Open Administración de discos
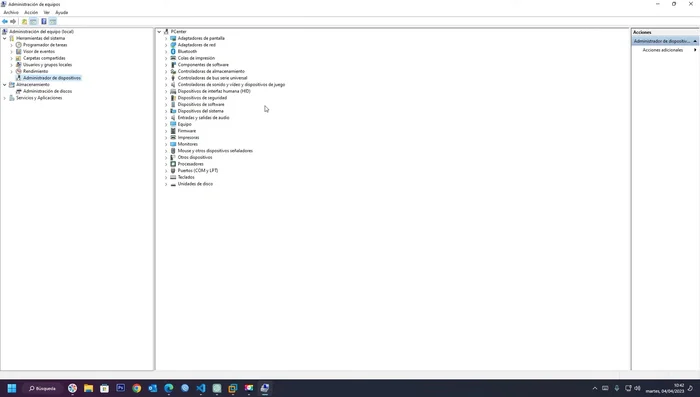Screen dimensions: 700x397 [x=47, y=91]
